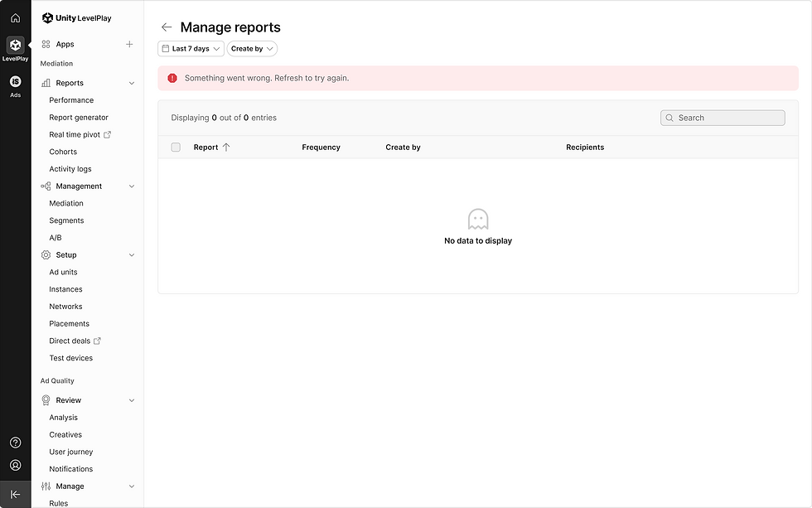Click the Apps label in sidebar

tap(65, 44)
